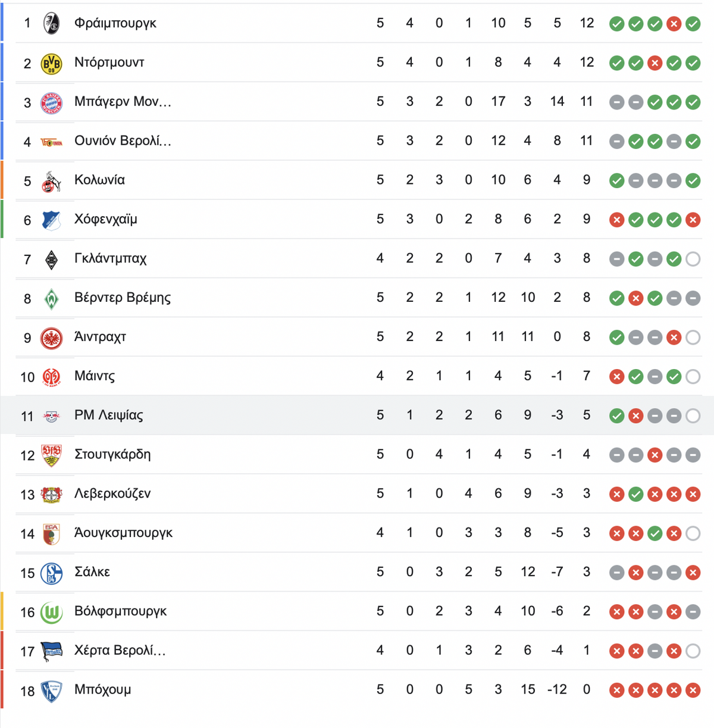
Task: Click Augsburg's green win form icon
Action: tap(654, 533)
